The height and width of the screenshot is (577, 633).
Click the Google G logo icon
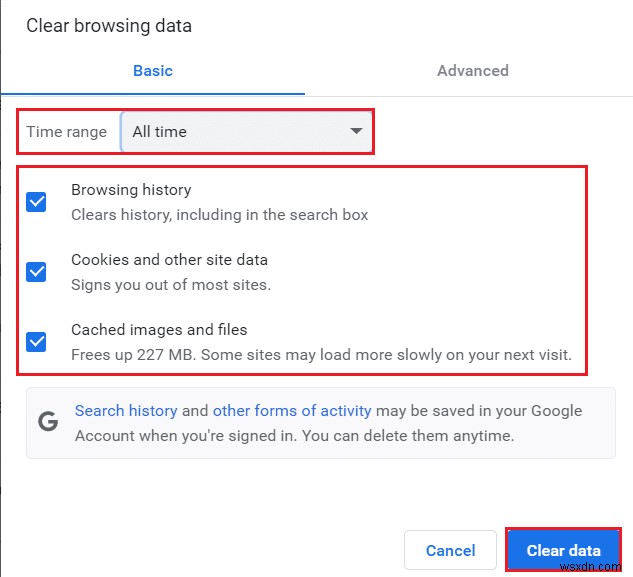(x=48, y=421)
